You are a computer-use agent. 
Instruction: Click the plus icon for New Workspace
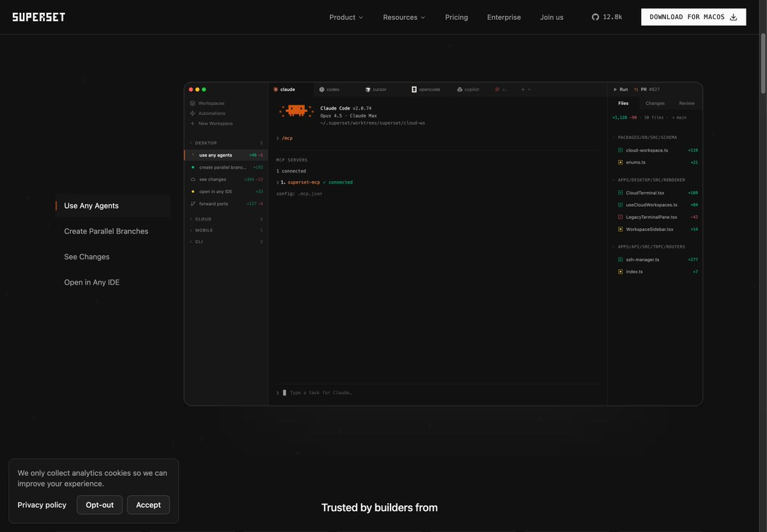pyautogui.click(x=192, y=123)
